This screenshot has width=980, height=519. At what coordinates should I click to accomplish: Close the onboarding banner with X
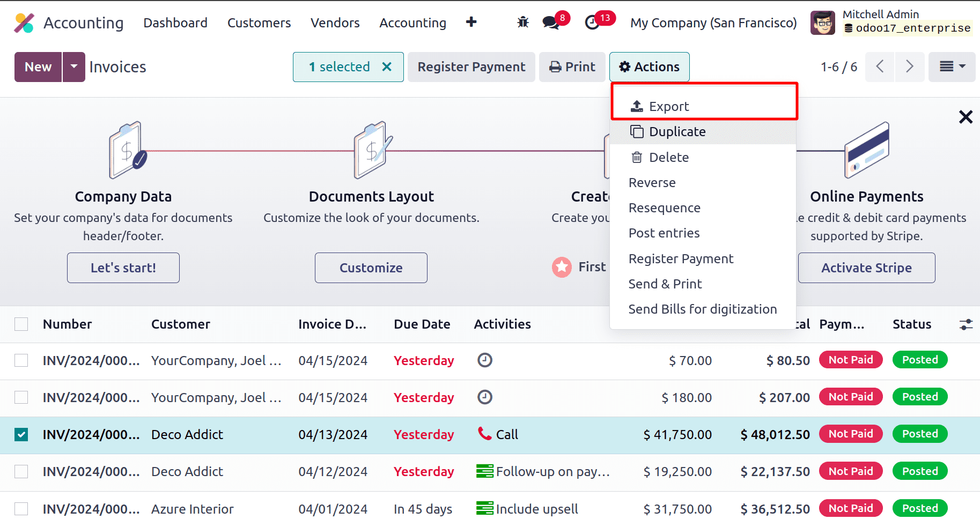coord(966,117)
